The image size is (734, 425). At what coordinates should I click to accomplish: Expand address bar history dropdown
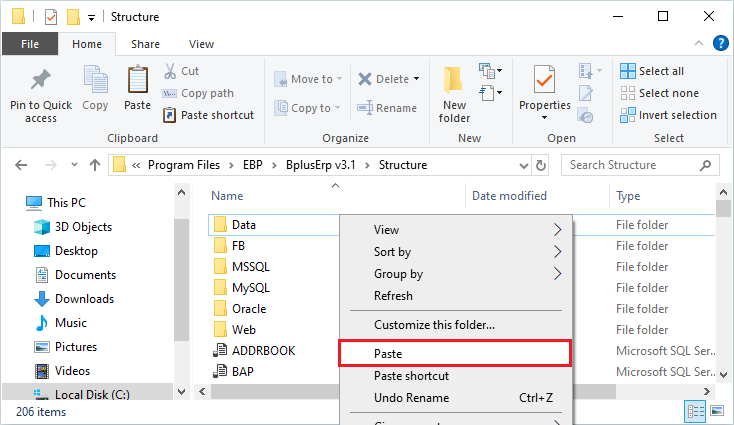tap(524, 166)
